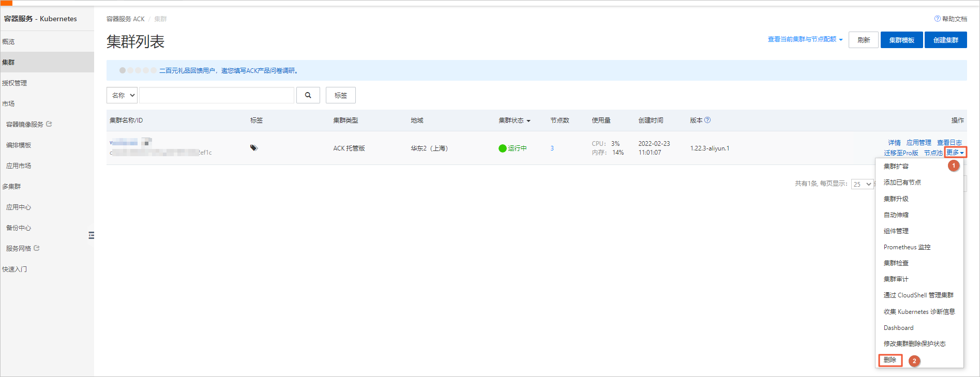Click external link icon beside 容器镜像服务
Viewport: 980px width, 377px height.
[49, 124]
